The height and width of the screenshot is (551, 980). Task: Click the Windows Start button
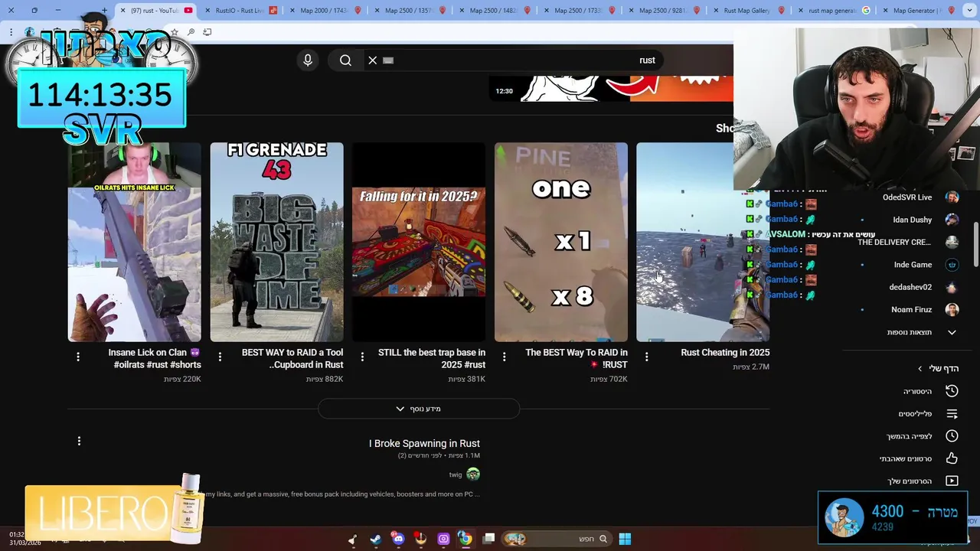coord(625,539)
